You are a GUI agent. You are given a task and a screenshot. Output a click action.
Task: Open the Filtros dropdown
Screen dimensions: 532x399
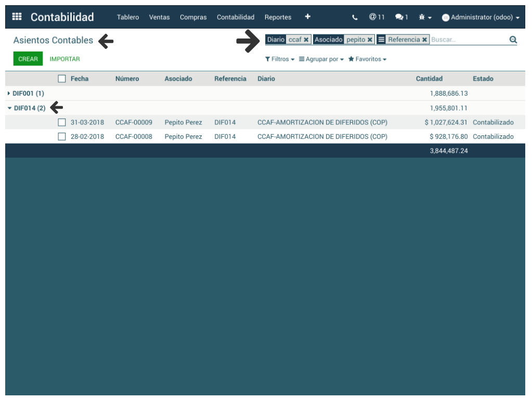pyautogui.click(x=280, y=59)
